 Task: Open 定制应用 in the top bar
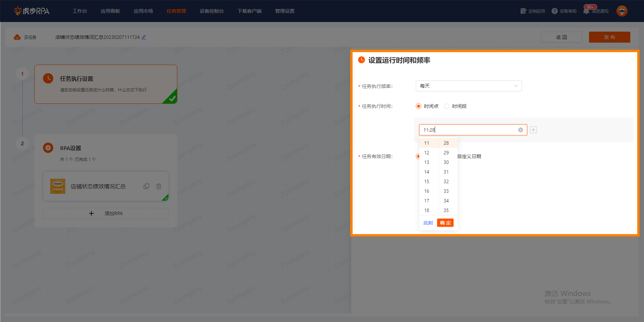click(x=533, y=11)
